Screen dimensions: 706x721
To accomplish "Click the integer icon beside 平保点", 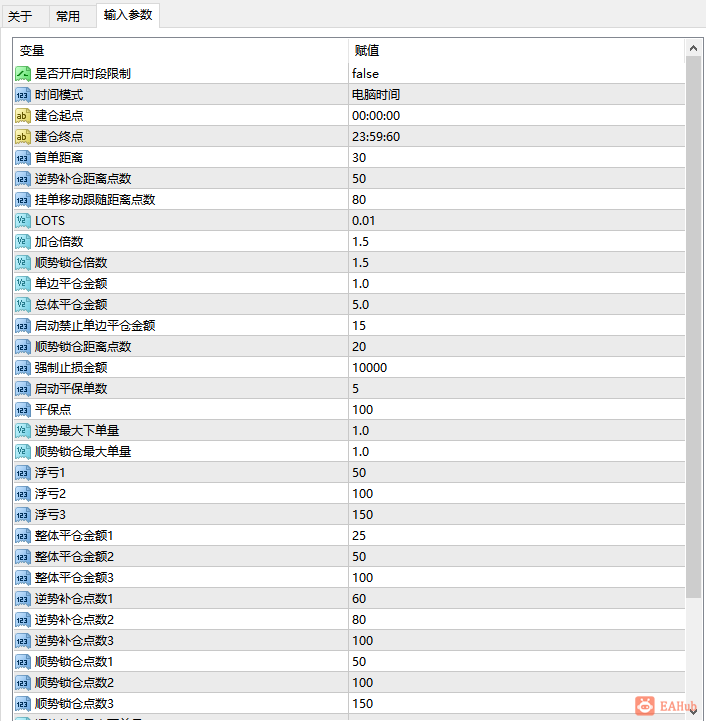I will tap(23, 410).
